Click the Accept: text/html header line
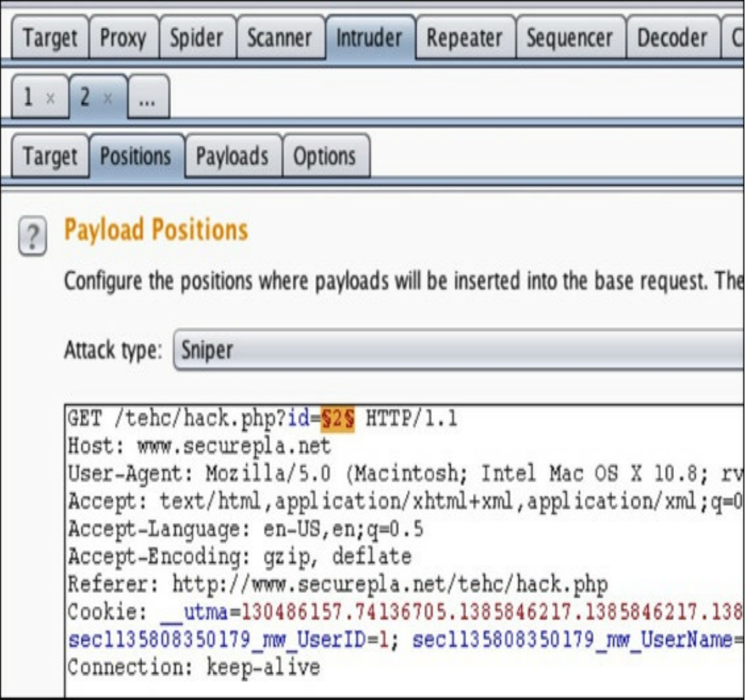Screen dimensions: 745x700 [406, 501]
